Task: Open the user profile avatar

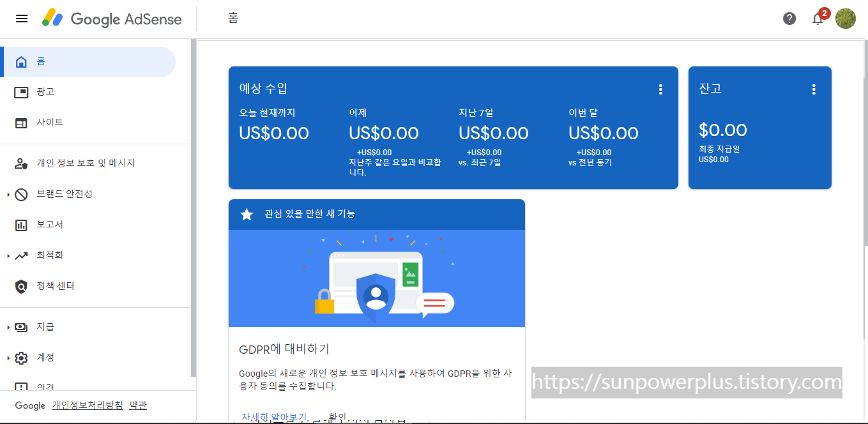Action: point(846,19)
